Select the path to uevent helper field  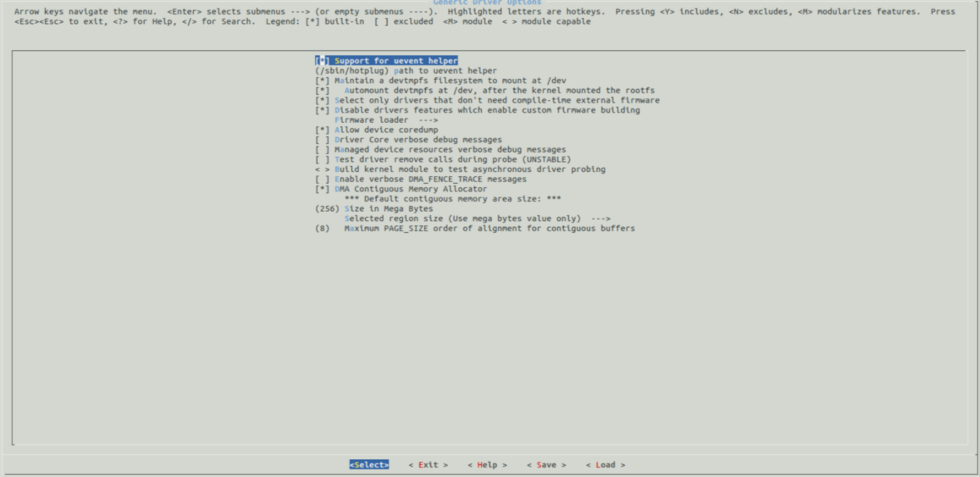pos(406,71)
